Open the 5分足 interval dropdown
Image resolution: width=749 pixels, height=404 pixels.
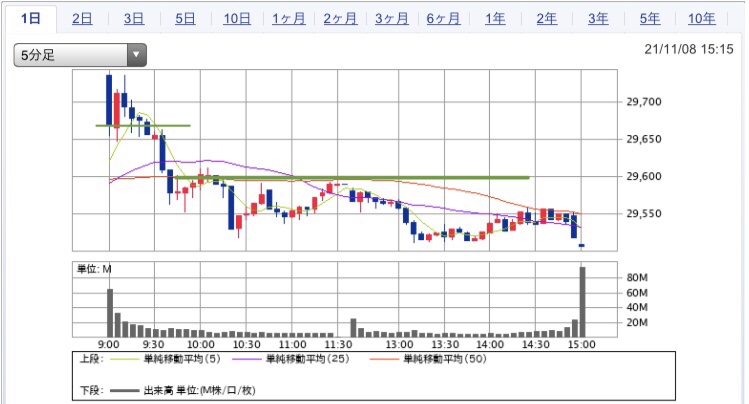point(80,55)
